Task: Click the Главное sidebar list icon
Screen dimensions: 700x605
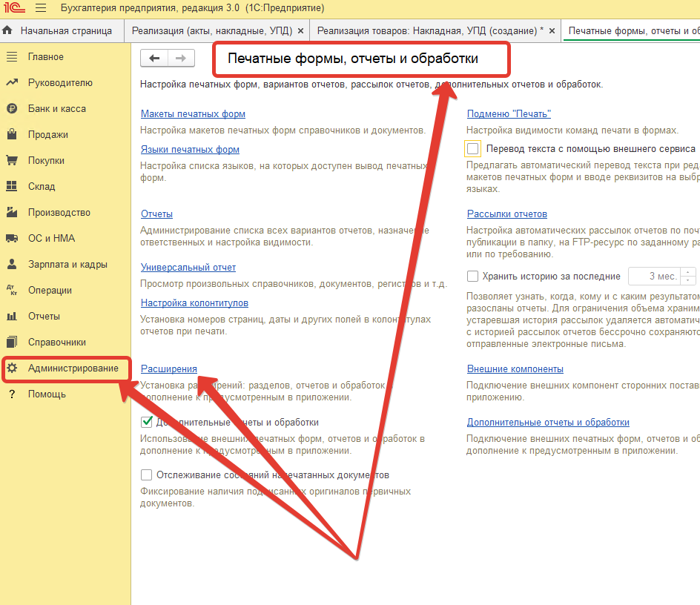Action: tap(12, 56)
